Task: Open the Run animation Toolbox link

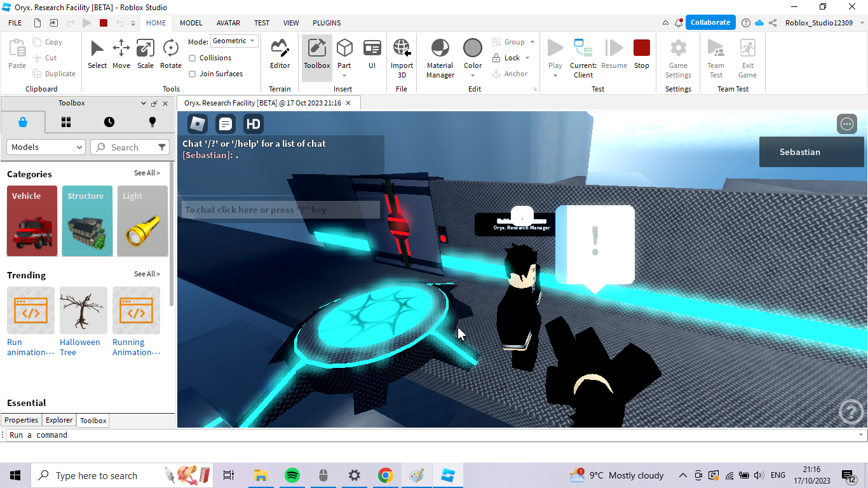Action: [30, 347]
